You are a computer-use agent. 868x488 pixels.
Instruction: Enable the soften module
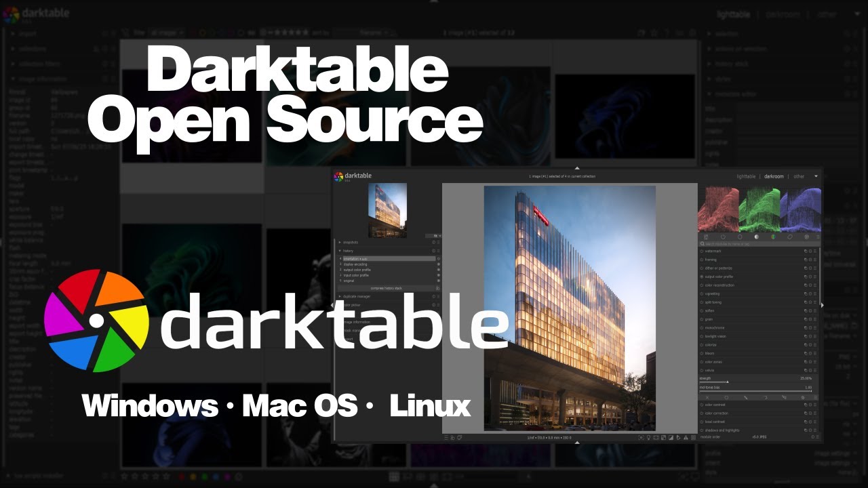(x=702, y=310)
